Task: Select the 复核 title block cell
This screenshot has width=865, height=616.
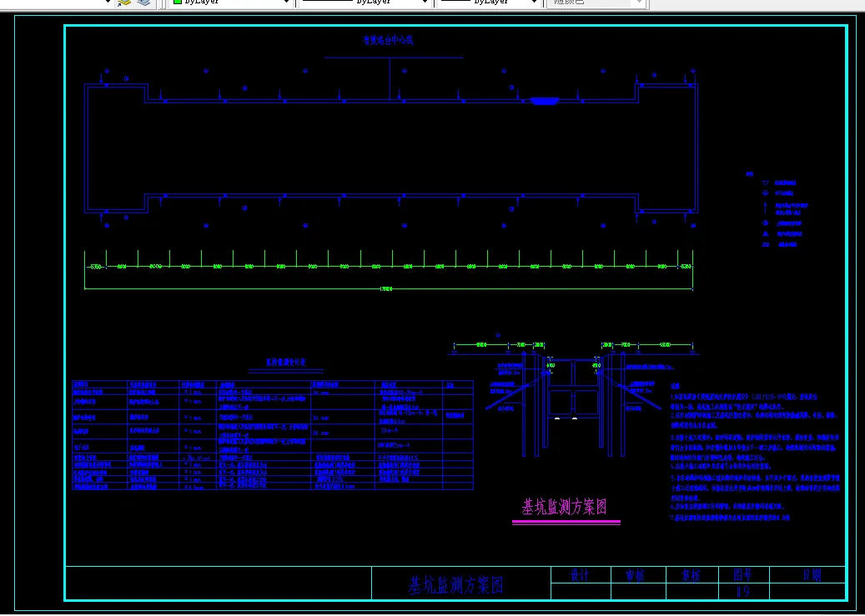Action: tap(691, 575)
